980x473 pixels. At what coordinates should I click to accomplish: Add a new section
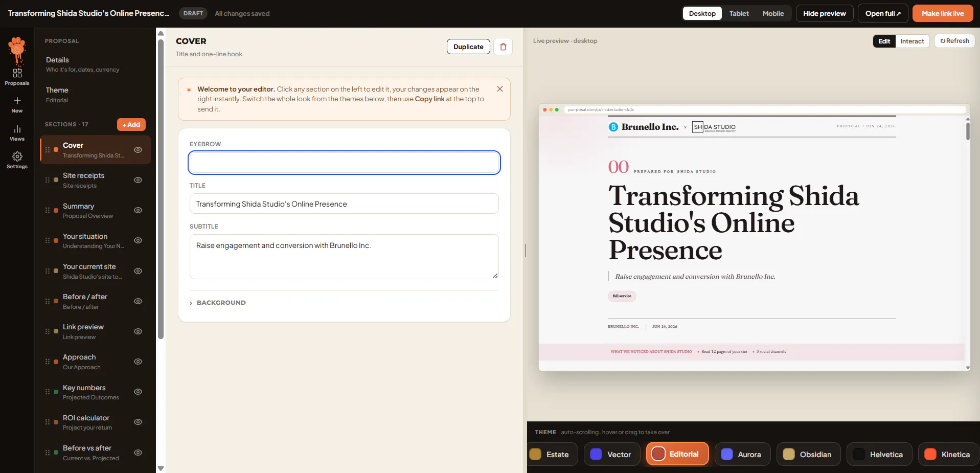[131, 125]
